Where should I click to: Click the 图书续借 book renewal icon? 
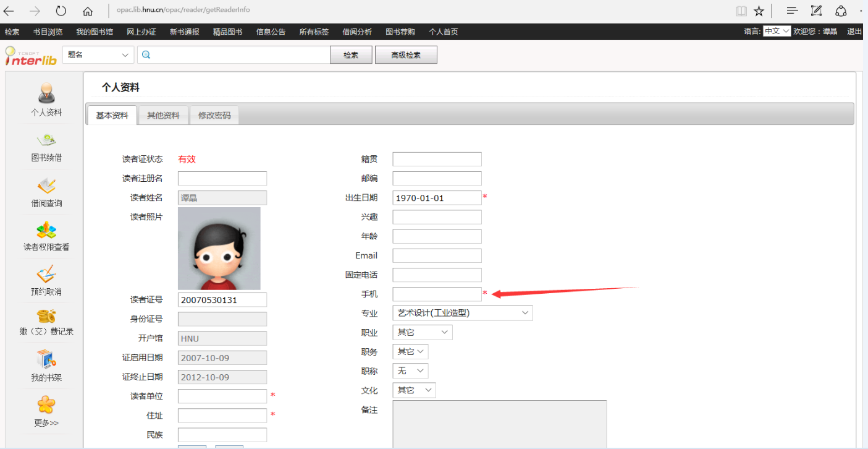[x=46, y=140]
